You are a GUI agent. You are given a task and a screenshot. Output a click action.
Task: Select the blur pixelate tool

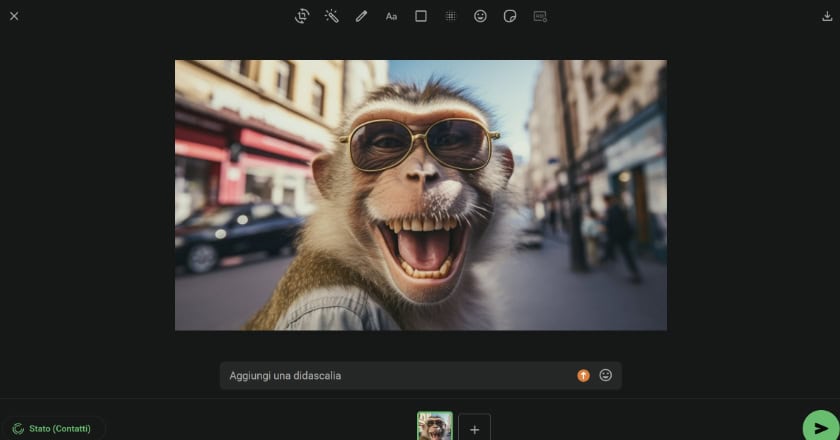point(451,16)
